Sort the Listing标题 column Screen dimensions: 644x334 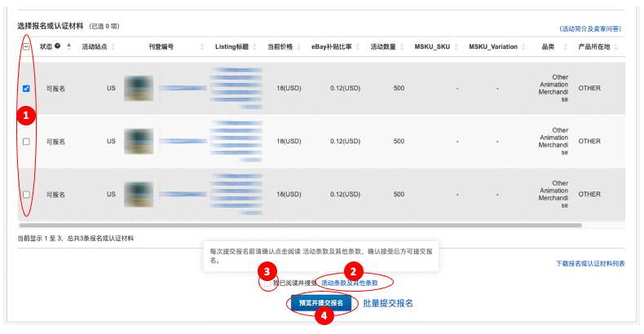coord(254,46)
